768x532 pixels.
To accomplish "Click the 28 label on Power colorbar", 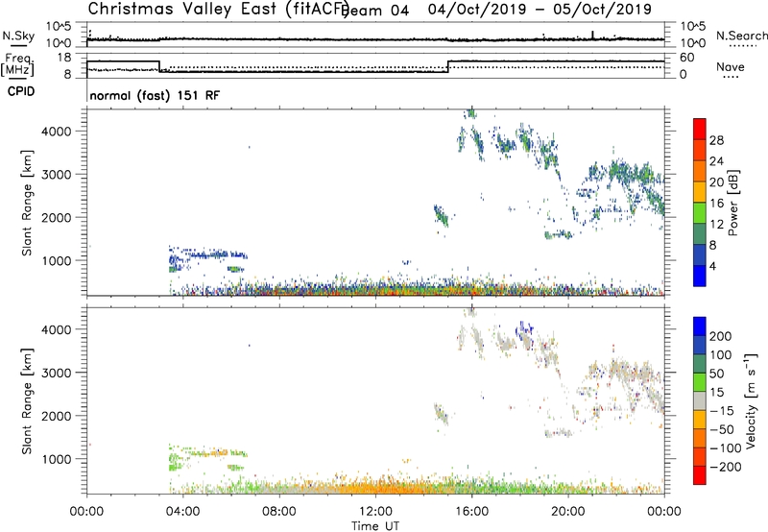I will (716, 140).
